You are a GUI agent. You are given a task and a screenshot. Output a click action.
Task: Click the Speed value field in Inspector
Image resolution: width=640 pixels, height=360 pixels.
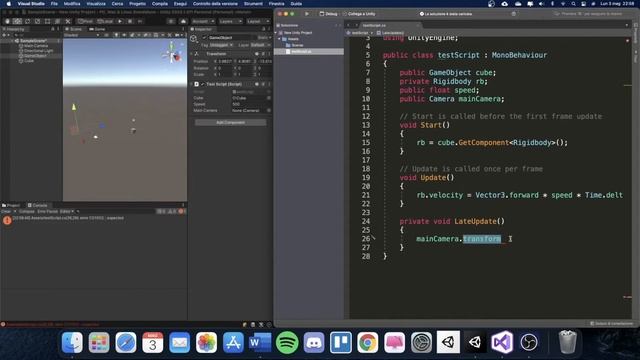[251, 104]
